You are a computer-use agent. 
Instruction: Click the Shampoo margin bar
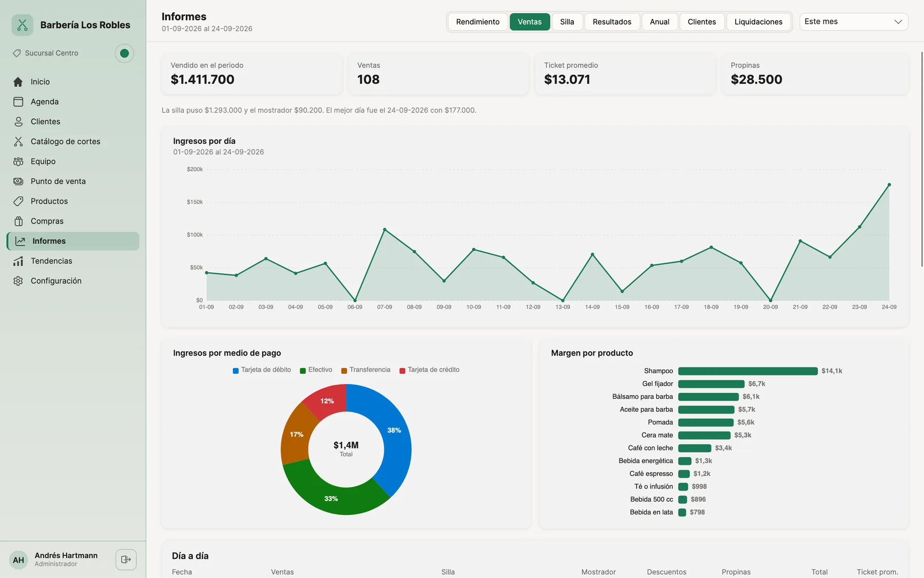[x=747, y=371]
